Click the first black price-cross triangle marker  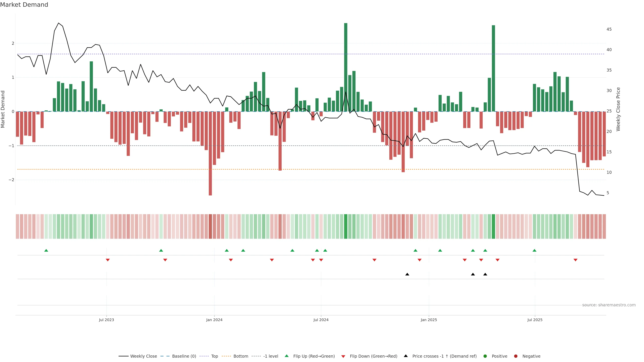click(407, 274)
